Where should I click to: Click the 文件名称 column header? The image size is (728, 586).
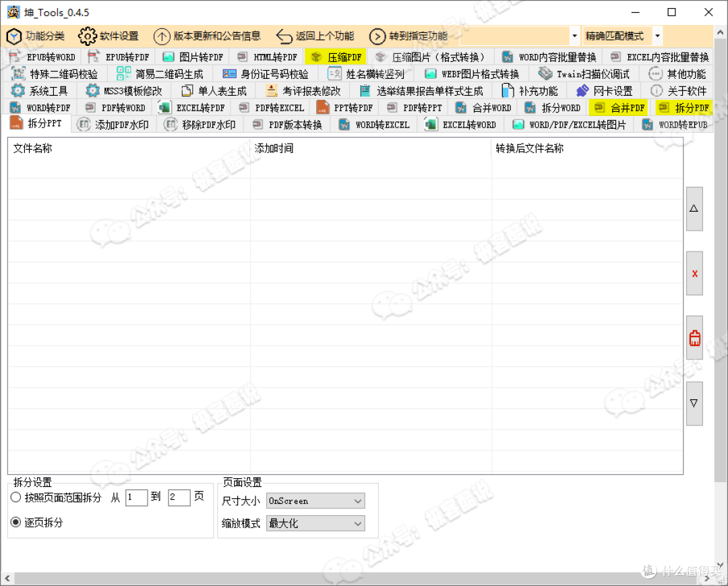pos(129,148)
